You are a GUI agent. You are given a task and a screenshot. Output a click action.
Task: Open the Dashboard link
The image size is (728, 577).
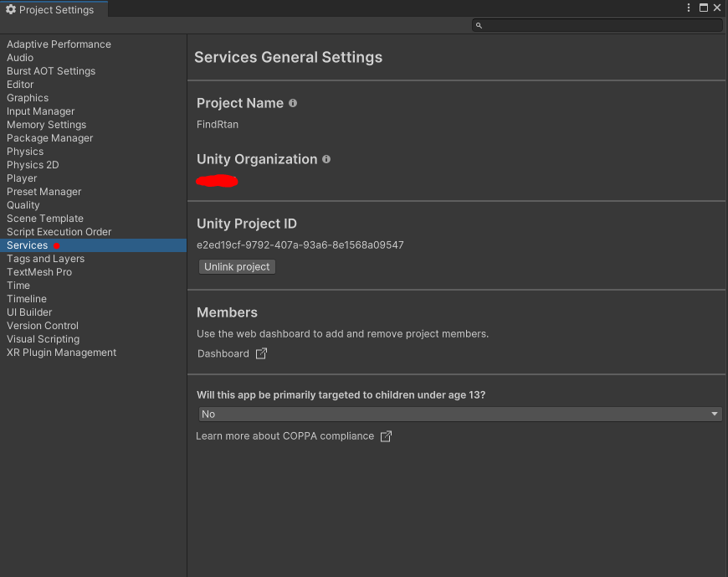coord(223,354)
